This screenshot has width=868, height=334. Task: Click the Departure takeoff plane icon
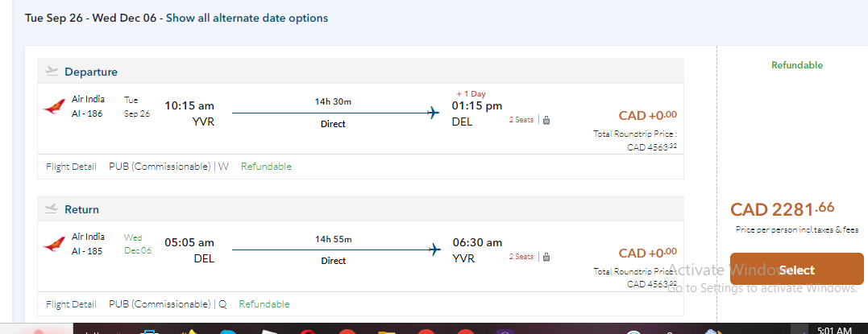[x=52, y=71]
